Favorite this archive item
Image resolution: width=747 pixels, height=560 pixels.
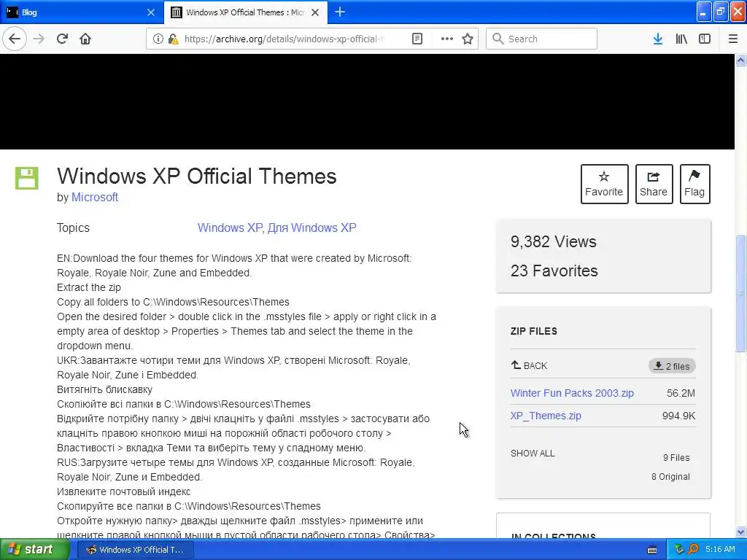[604, 184]
